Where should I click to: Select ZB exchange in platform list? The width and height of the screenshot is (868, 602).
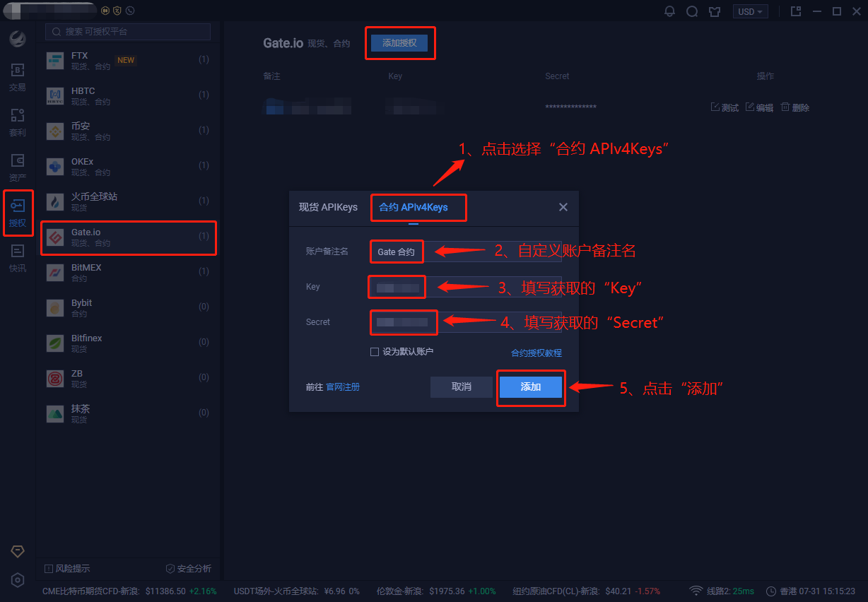(x=128, y=379)
